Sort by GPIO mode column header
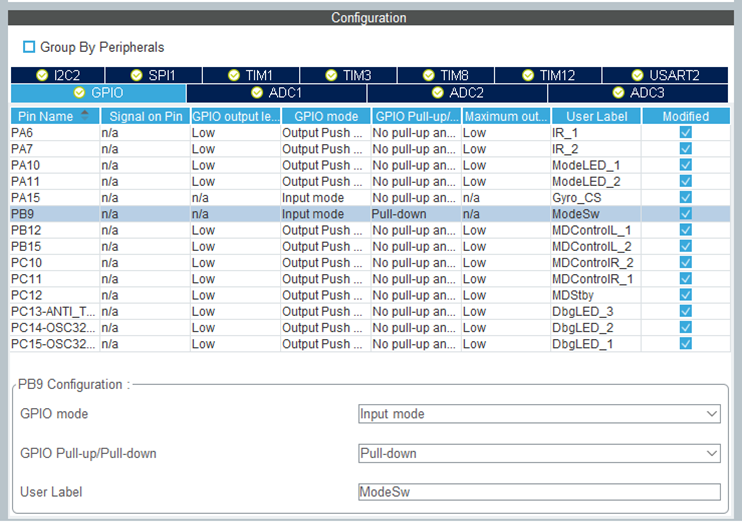742x526 pixels. pos(326,116)
